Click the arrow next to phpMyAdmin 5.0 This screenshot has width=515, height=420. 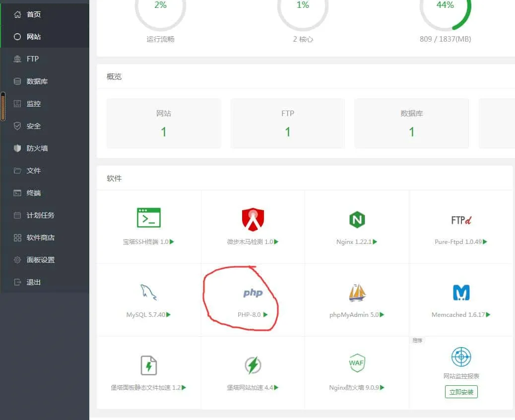pyautogui.click(x=382, y=314)
